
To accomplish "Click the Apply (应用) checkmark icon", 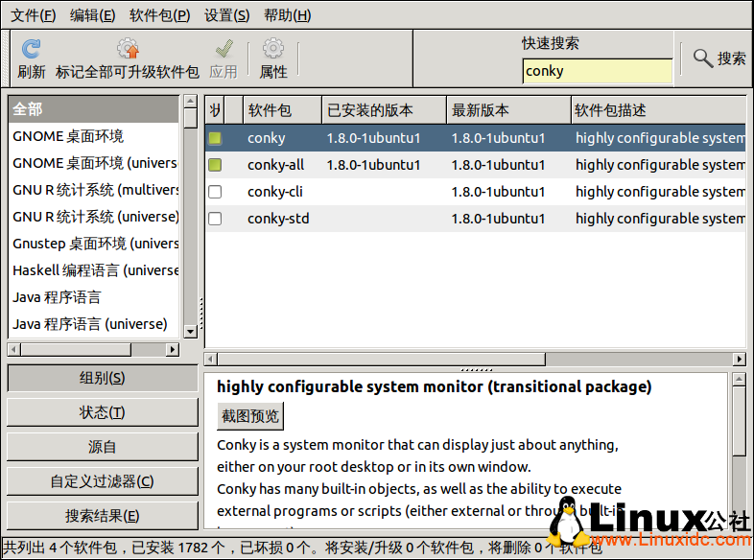I will point(224,49).
